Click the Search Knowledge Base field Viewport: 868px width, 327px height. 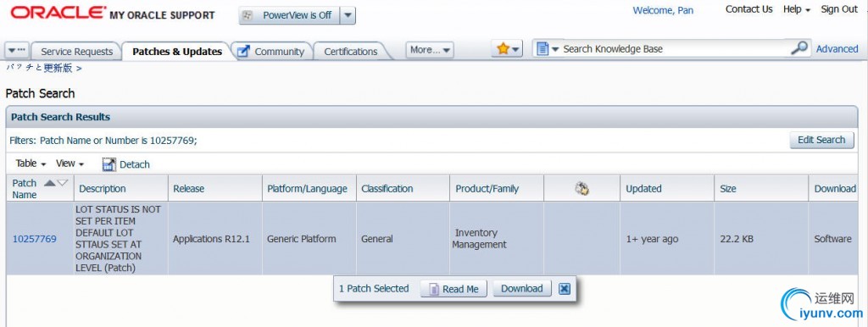point(676,48)
